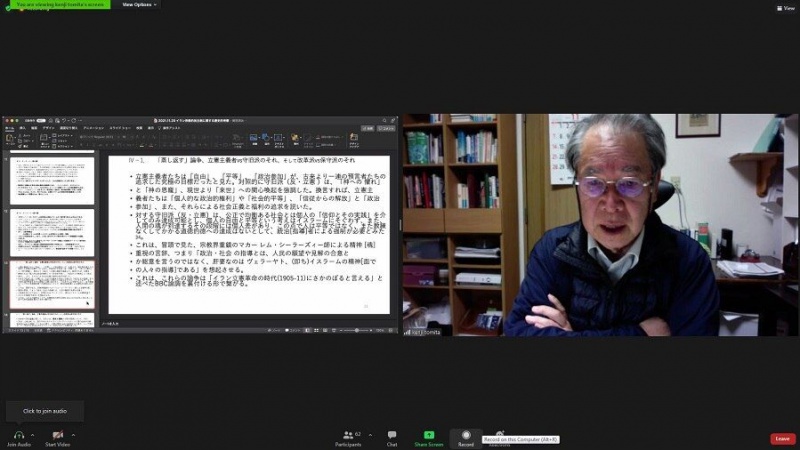
Task: Click the speaker's video panel
Action: 599,224
